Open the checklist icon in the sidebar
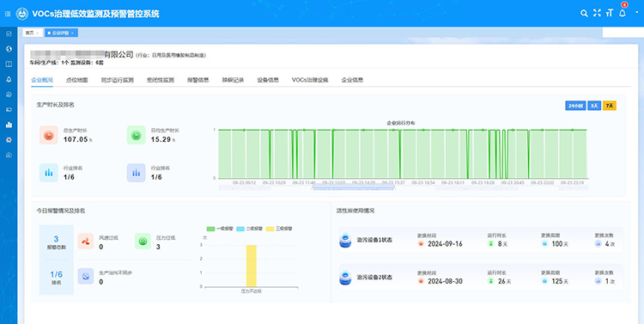 click(x=9, y=34)
